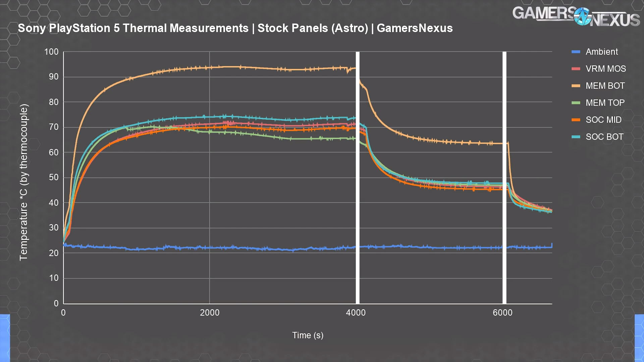
Task: Click the 100 y-axis tick label
Action: click(x=51, y=52)
